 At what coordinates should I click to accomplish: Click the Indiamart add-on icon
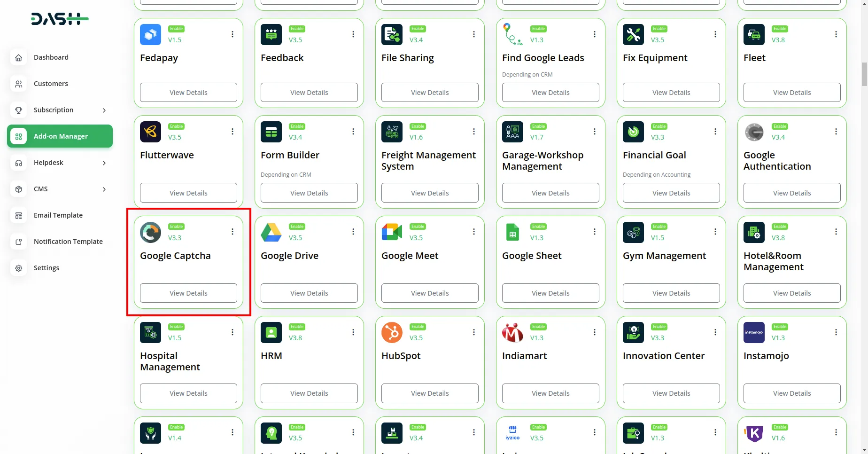click(512, 332)
